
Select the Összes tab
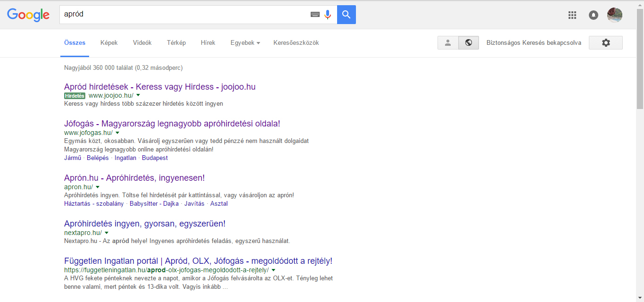(x=74, y=42)
